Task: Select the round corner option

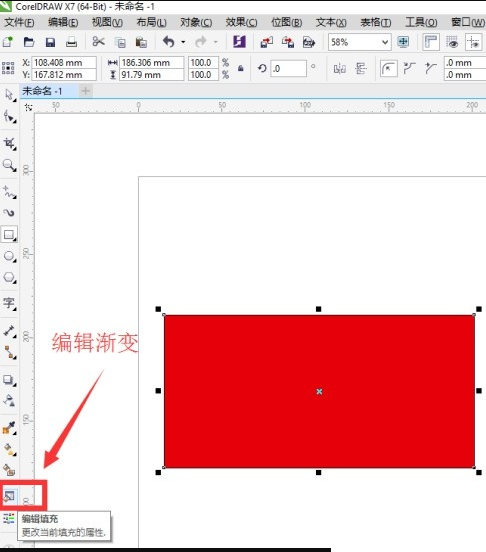Action: point(389,68)
